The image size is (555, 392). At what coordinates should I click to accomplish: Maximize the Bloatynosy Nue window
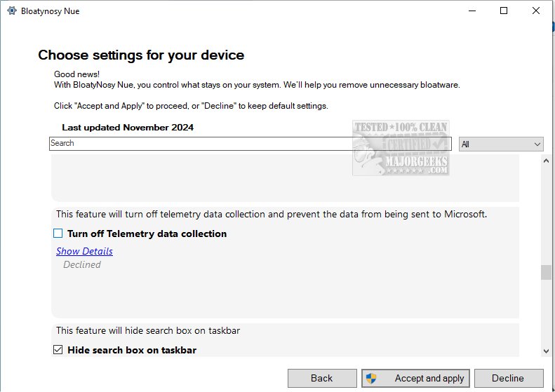coord(504,11)
